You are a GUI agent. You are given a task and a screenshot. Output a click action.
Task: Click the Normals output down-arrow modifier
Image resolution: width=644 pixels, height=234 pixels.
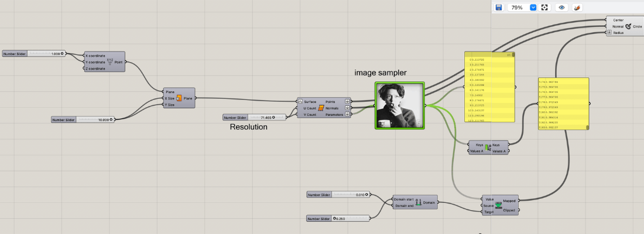tap(348, 108)
